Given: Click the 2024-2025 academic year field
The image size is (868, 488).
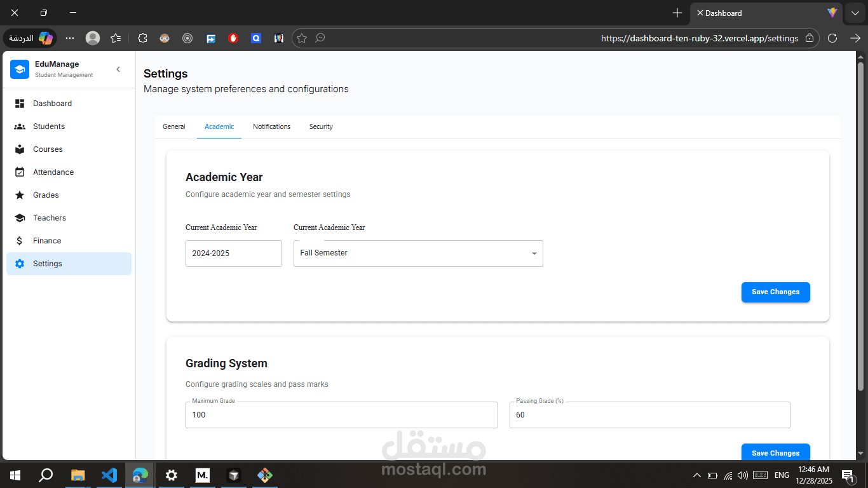Looking at the screenshot, I should pyautogui.click(x=234, y=254).
